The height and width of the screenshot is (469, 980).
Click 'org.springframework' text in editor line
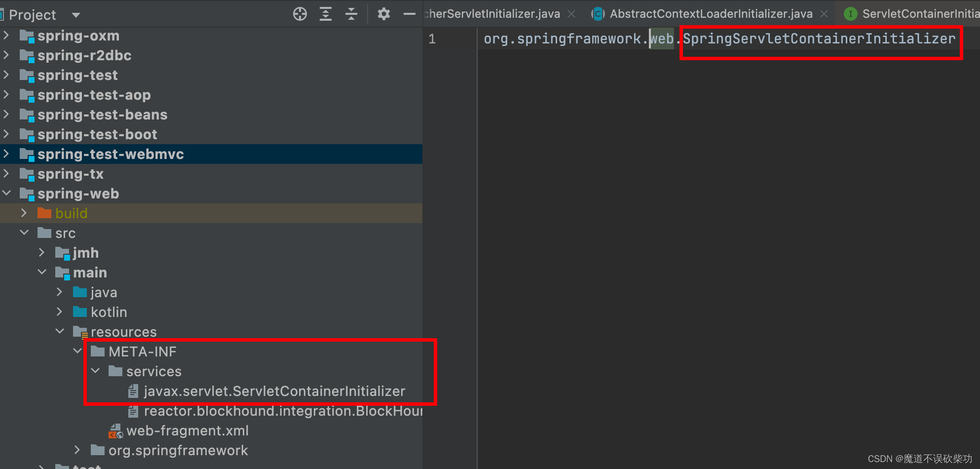[x=562, y=39]
